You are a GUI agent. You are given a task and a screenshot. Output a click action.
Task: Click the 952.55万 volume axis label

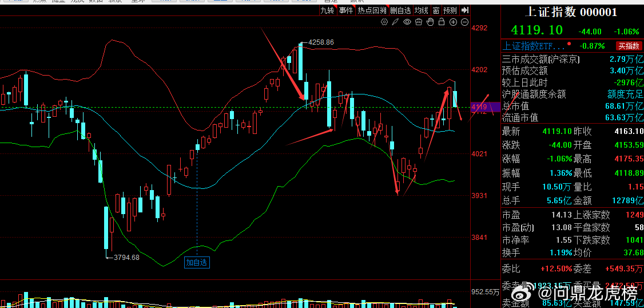tap(485, 293)
